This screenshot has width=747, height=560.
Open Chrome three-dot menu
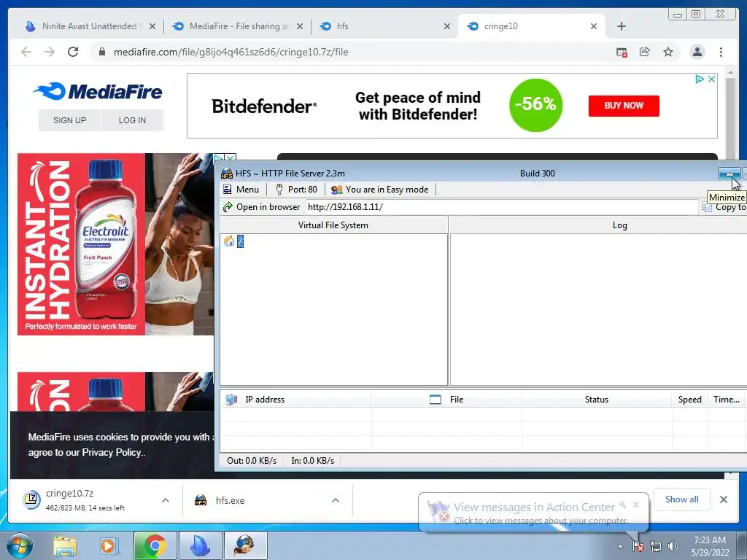pyautogui.click(x=721, y=52)
